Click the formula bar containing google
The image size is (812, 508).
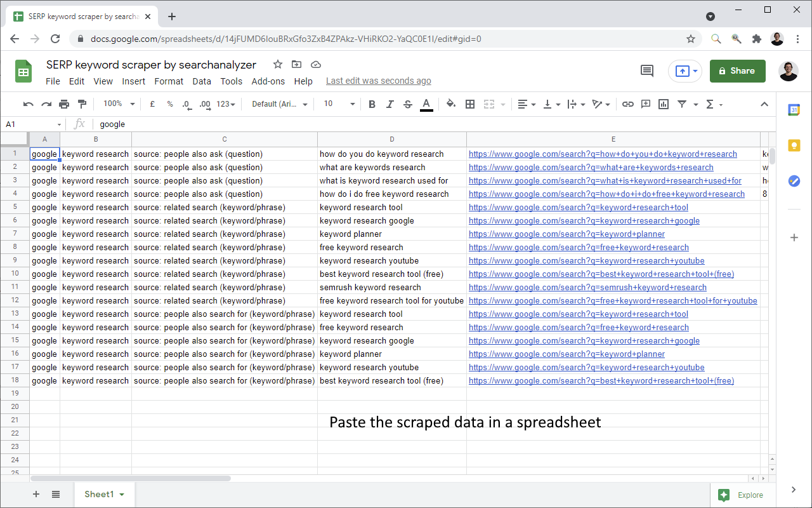coord(435,124)
